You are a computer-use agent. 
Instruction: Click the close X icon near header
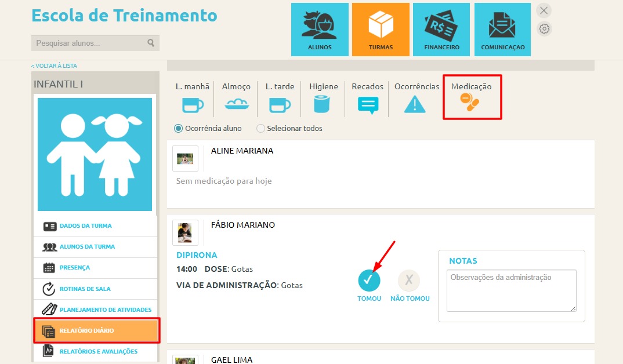click(544, 10)
